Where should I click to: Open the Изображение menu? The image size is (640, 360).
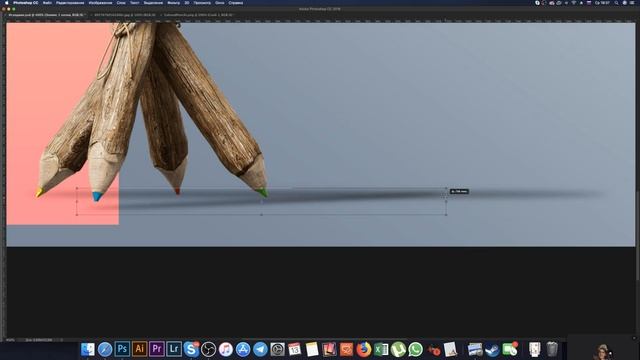[100, 3]
